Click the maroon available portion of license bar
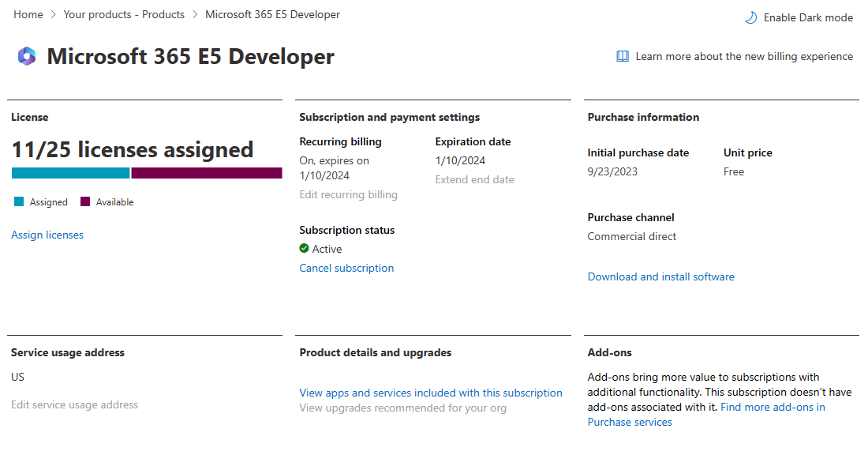This screenshot has height=470, width=868. [207, 173]
